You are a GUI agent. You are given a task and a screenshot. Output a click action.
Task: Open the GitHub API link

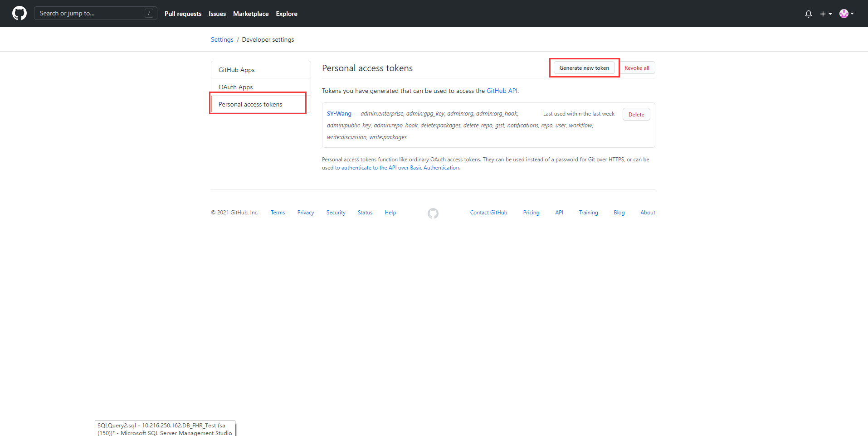click(x=502, y=91)
